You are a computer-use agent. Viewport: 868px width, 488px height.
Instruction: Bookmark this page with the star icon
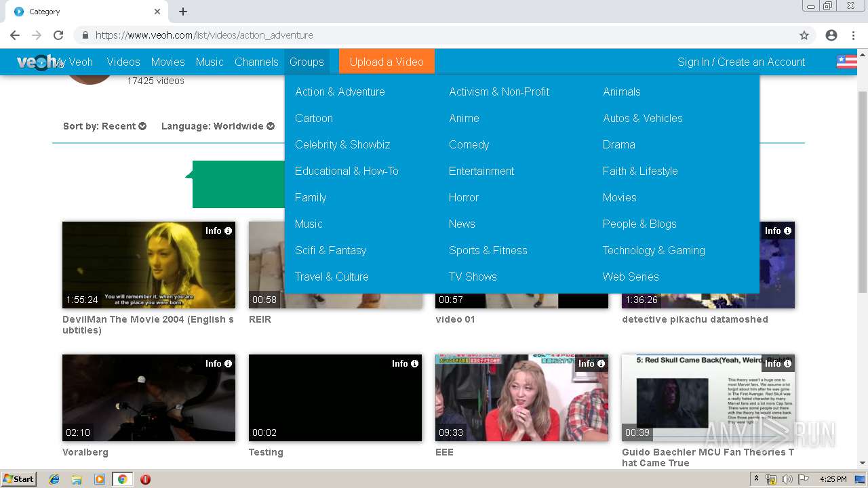click(804, 35)
